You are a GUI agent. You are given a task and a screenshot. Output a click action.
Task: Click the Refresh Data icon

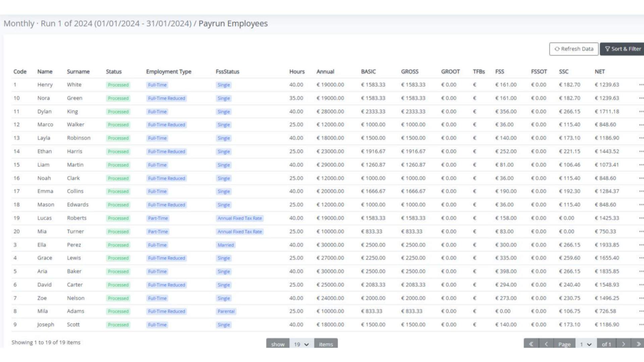(557, 49)
